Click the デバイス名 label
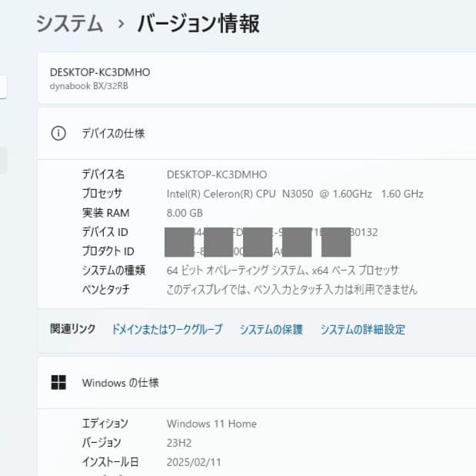 (x=103, y=175)
